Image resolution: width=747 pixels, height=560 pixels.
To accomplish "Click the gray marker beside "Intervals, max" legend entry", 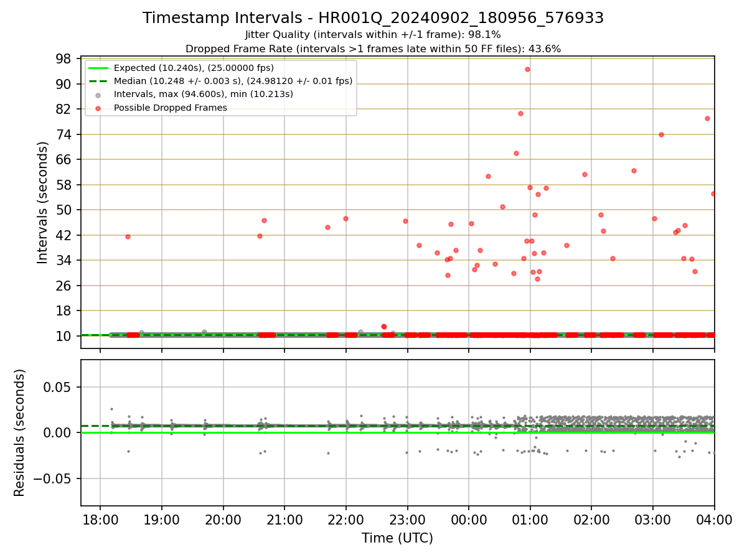I will click(98, 95).
